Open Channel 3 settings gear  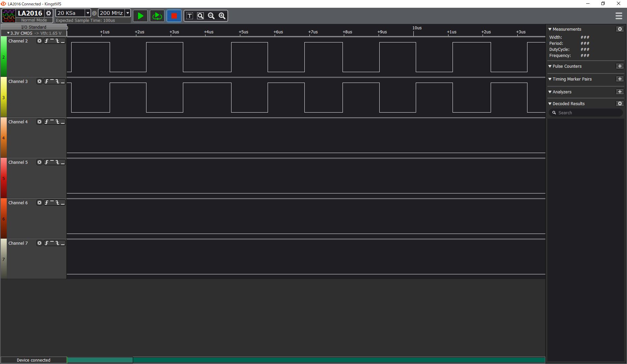(x=39, y=81)
